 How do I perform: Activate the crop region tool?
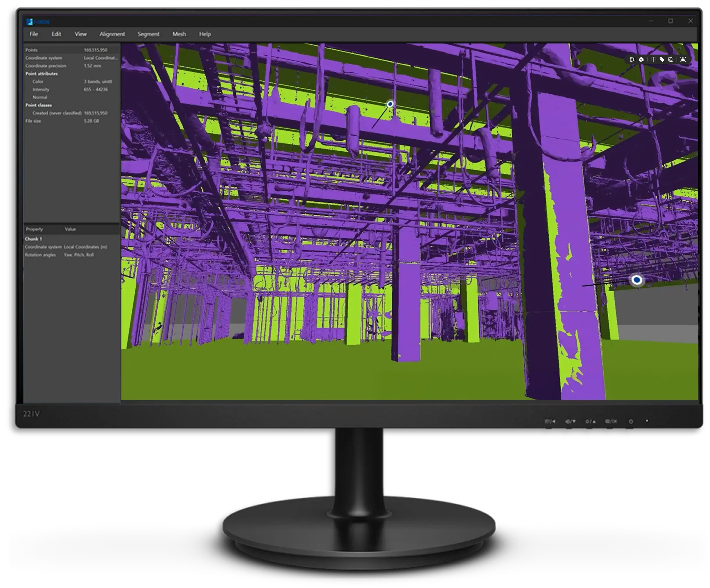654,60
